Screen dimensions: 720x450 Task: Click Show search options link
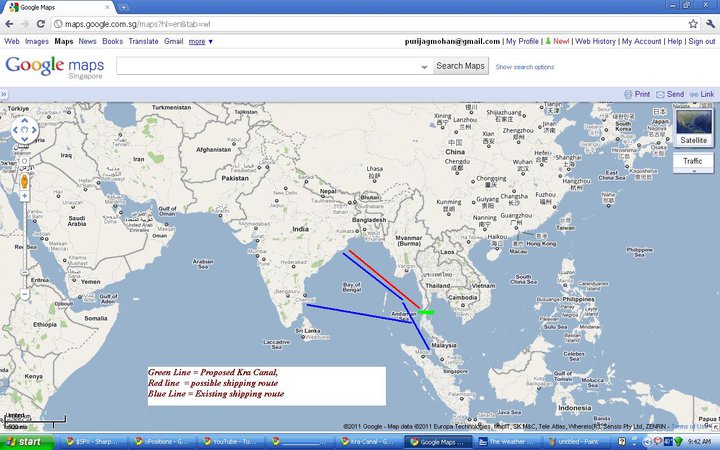click(525, 67)
